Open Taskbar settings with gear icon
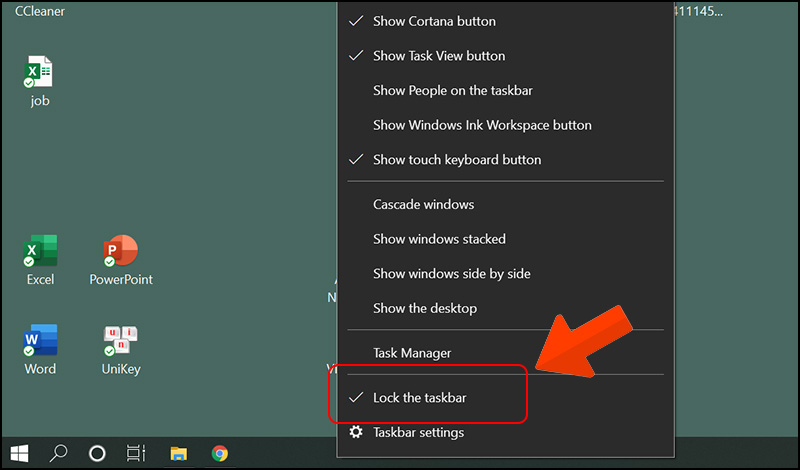Screen dimensions: 800x470 click(x=417, y=433)
